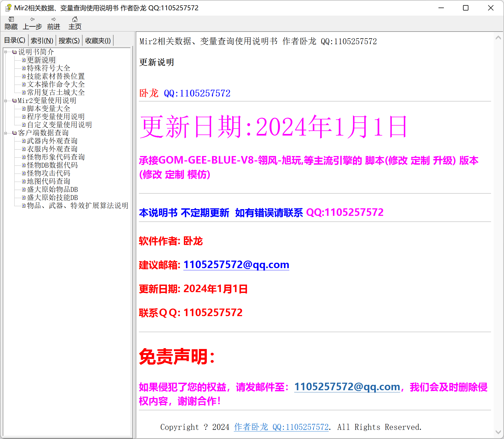
Task: Open the 怪物DB数据代码 topic
Action: tap(52, 165)
